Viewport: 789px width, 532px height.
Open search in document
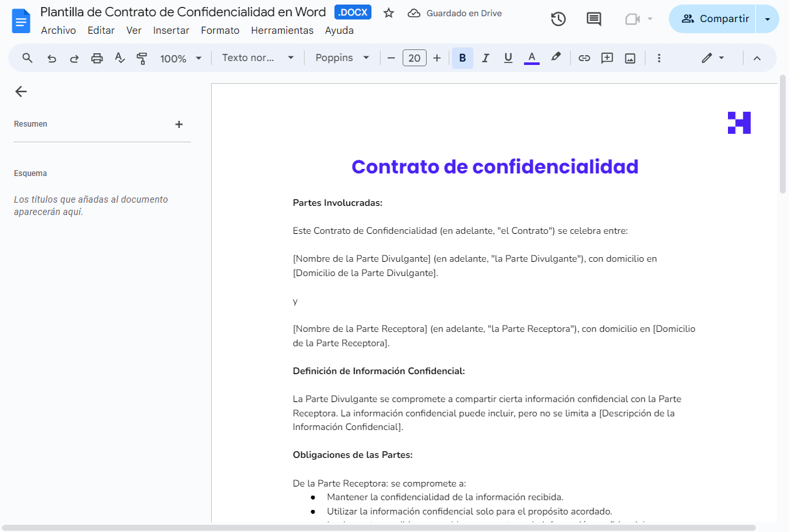point(27,58)
